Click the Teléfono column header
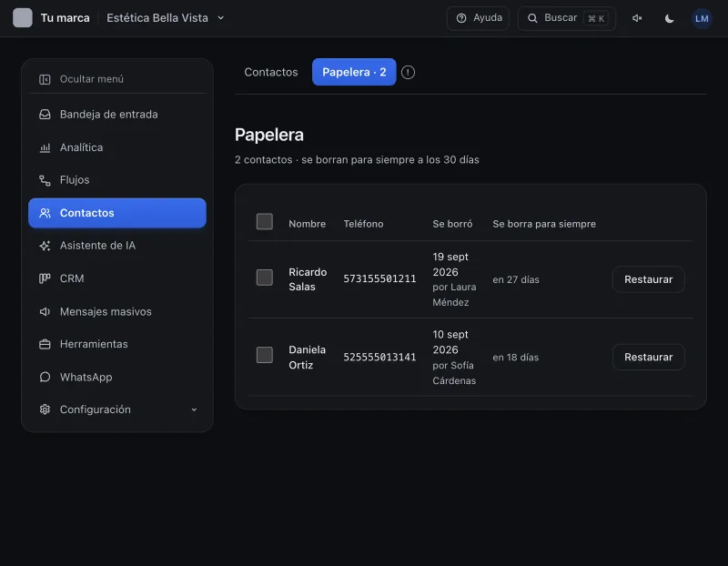The image size is (728, 566). coord(363,224)
